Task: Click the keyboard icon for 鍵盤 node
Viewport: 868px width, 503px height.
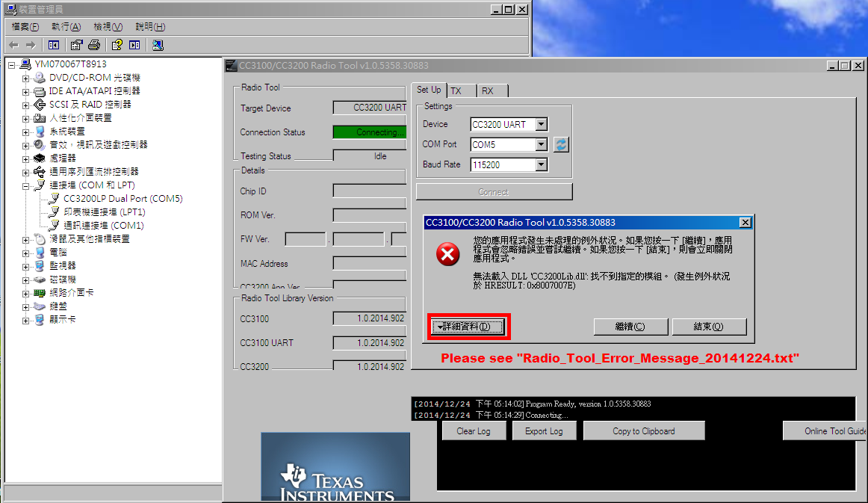Action: click(x=40, y=306)
